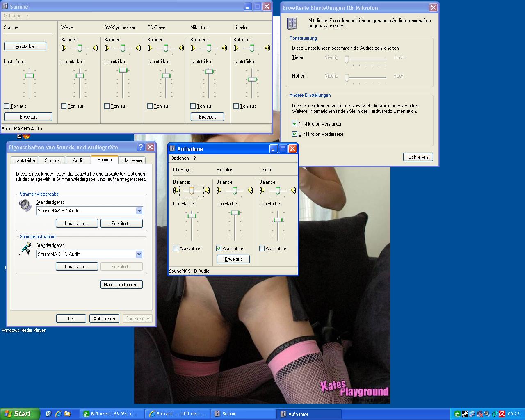
Task: Select CD-Player as recording source via Auswählen
Action: [176, 249]
